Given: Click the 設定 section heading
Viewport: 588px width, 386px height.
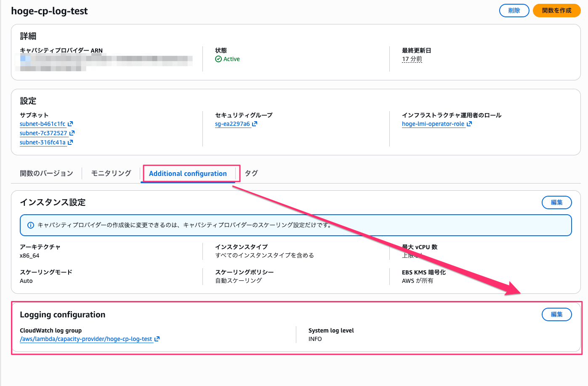Looking at the screenshot, I should point(28,101).
